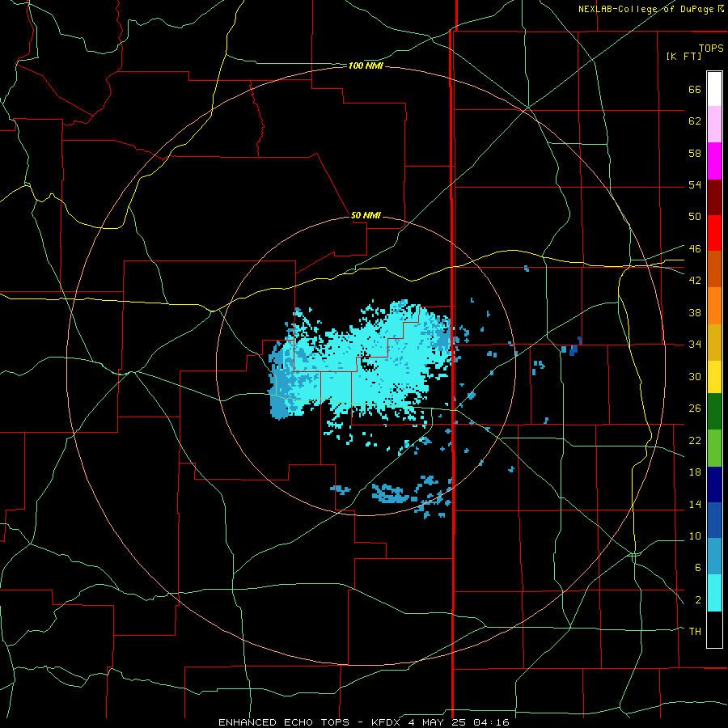Screen dimensions: 728x728
Task: Click the 66 legend value label
Action: pyautogui.click(x=695, y=89)
